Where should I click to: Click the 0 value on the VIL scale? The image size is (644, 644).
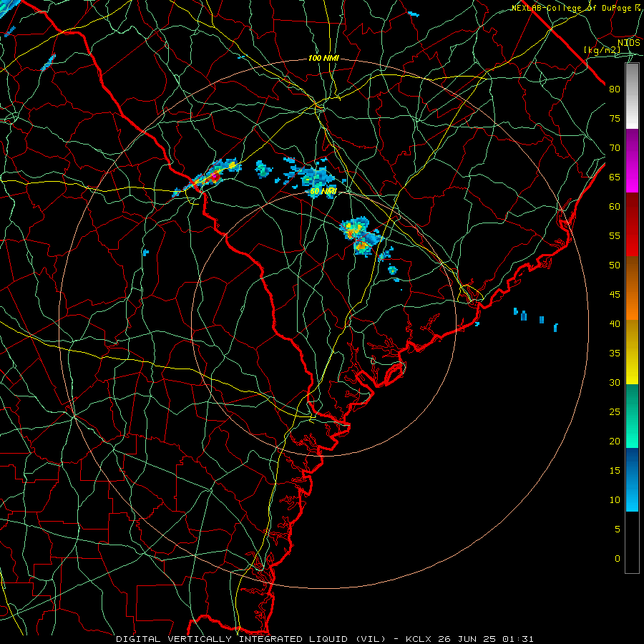click(617, 559)
